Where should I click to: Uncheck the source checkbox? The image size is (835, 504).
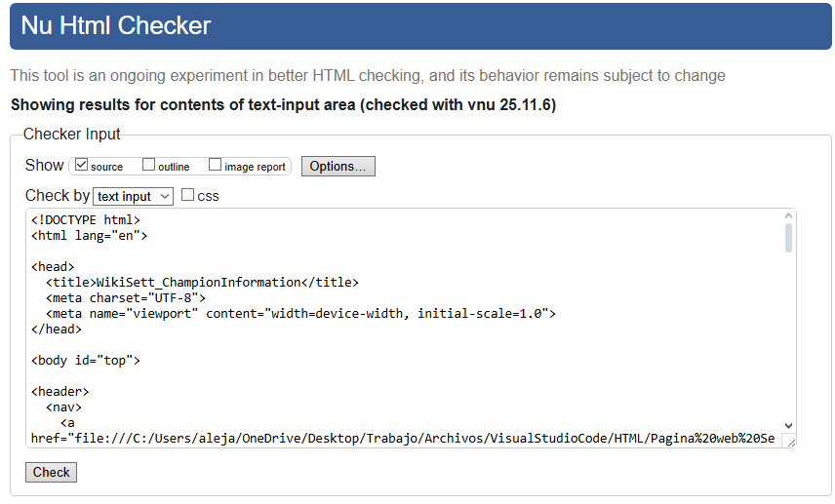[82, 165]
